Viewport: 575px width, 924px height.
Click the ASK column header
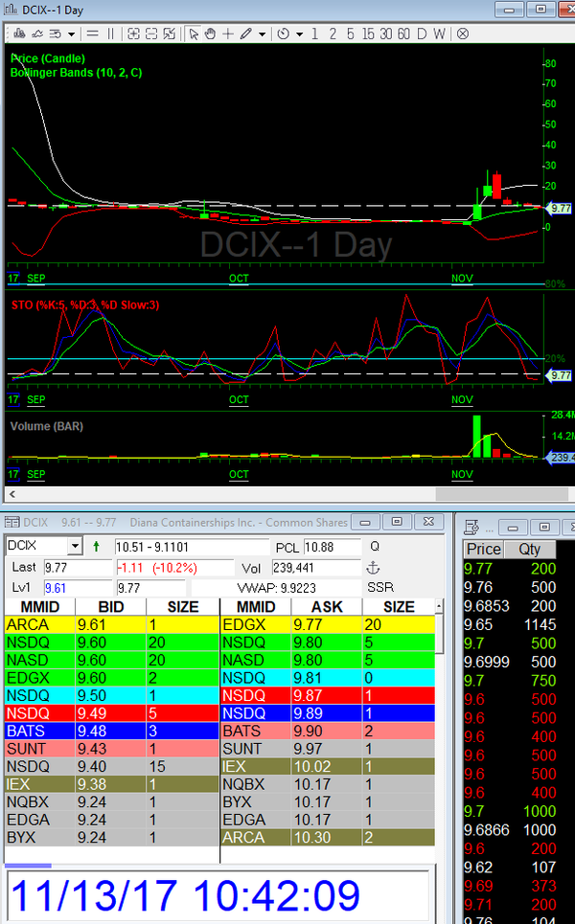pyautogui.click(x=327, y=607)
